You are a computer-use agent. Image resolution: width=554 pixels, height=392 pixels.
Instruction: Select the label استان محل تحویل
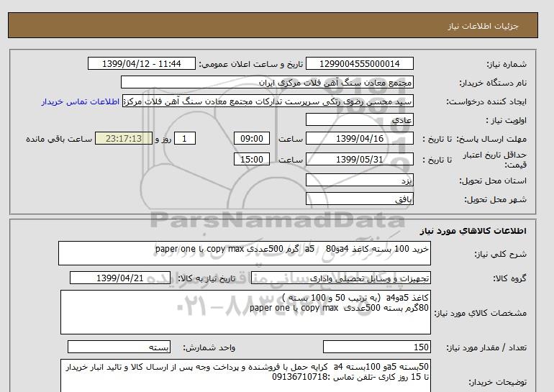pyautogui.click(x=493, y=181)
